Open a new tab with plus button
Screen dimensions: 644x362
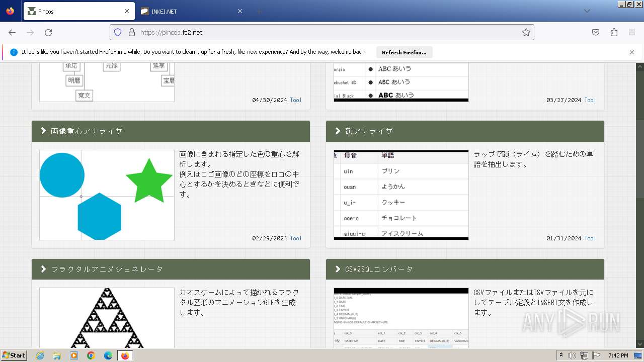pos(259,11)
